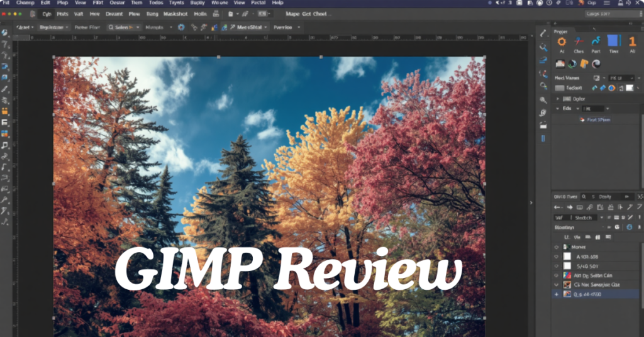Click the gray swatch next to Eedastt
The image size is (644, 337).
(x=559, y=88)
